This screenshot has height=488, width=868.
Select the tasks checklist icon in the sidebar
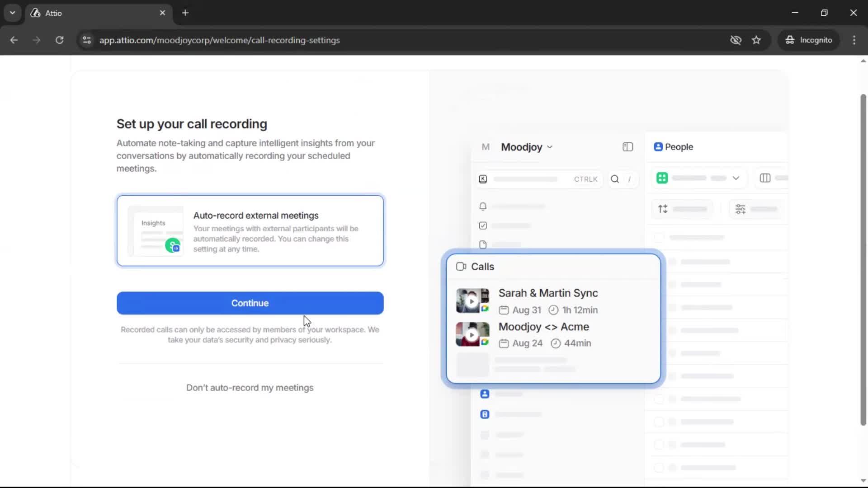point(482,225)
